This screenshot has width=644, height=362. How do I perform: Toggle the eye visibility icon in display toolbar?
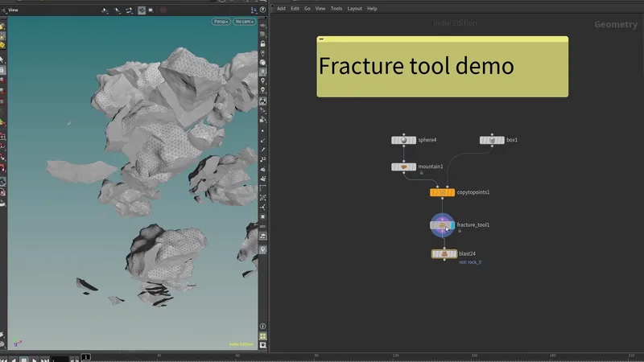point(263,26)
